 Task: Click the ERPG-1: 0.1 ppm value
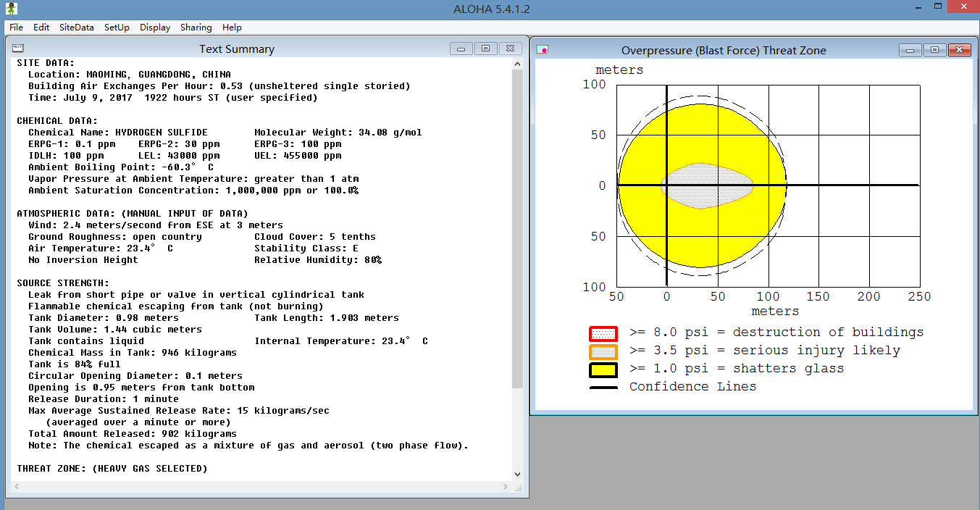(72, 144)
